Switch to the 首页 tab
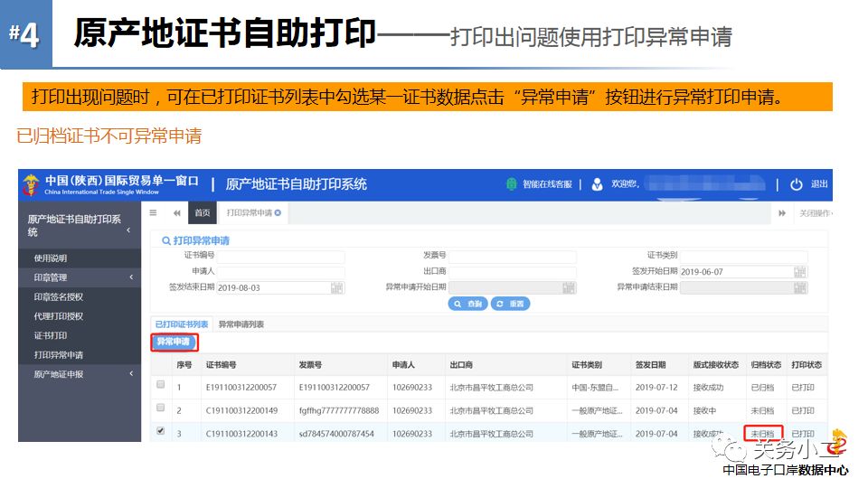Viewport: 868px width, 488px height. [202, 213]
